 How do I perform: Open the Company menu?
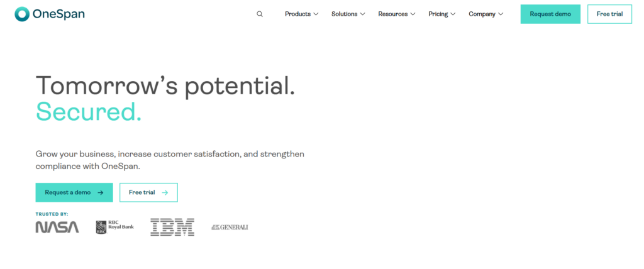click(482, 14)
